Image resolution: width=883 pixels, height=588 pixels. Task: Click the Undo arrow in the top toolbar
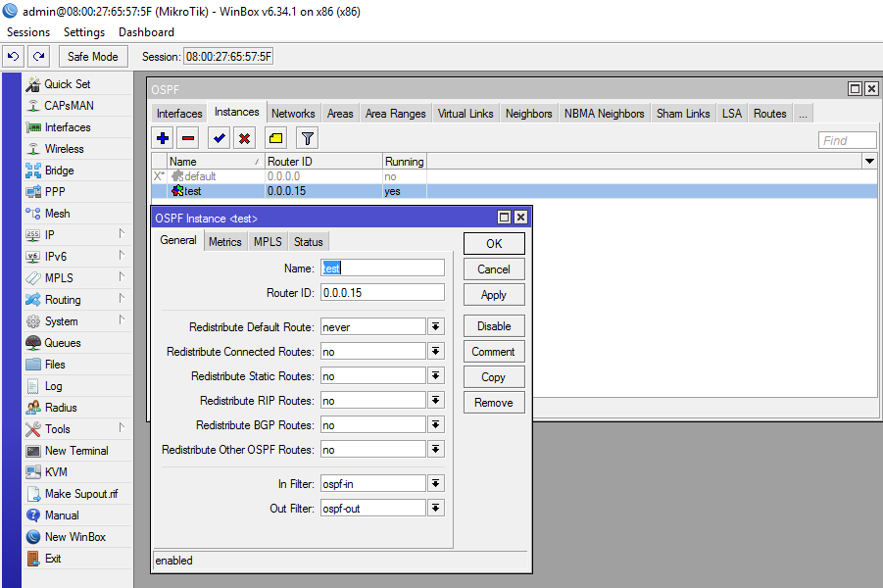point(14,56)
